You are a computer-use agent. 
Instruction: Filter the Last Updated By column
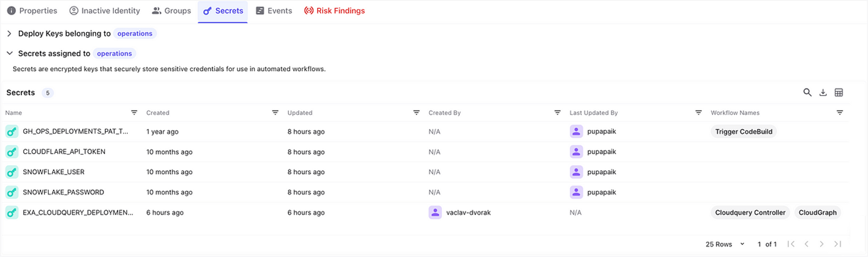698,112
